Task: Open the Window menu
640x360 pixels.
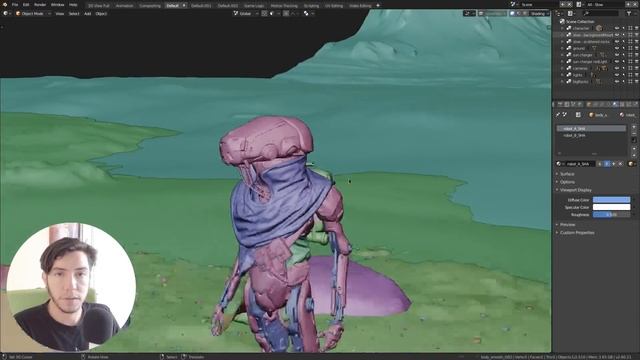Action: (58, 4)
